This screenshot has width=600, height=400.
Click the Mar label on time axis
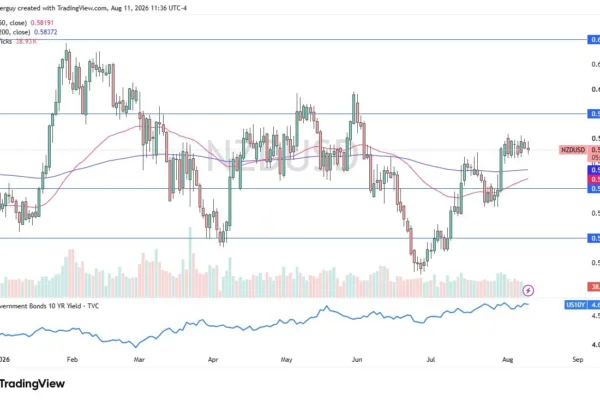click(x=139, y=359)
